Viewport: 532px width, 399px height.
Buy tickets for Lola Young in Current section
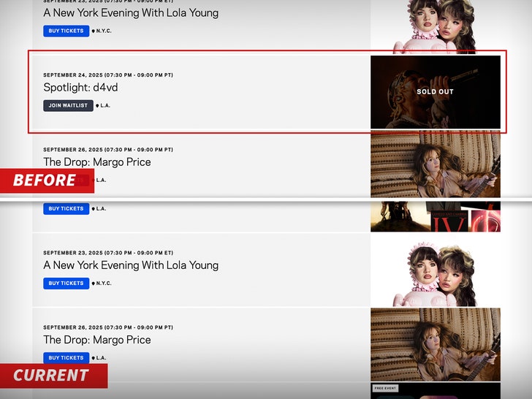click(66, 284)
